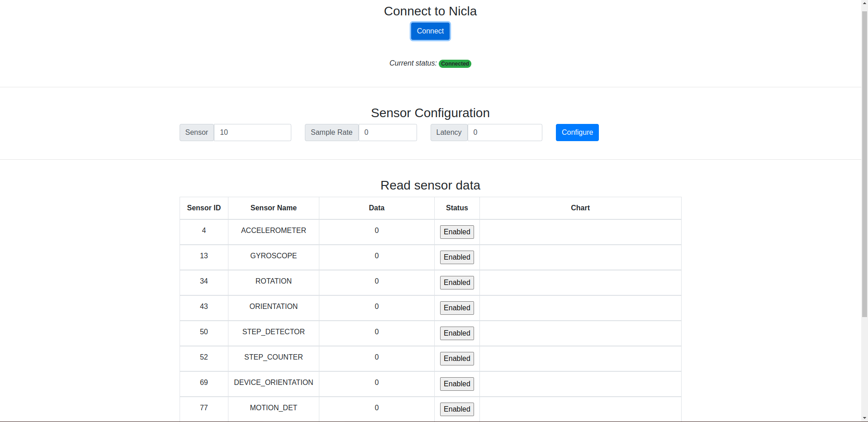Click the scrollbar up arrow
Screen dimensions: 868x422
[864, 3]
